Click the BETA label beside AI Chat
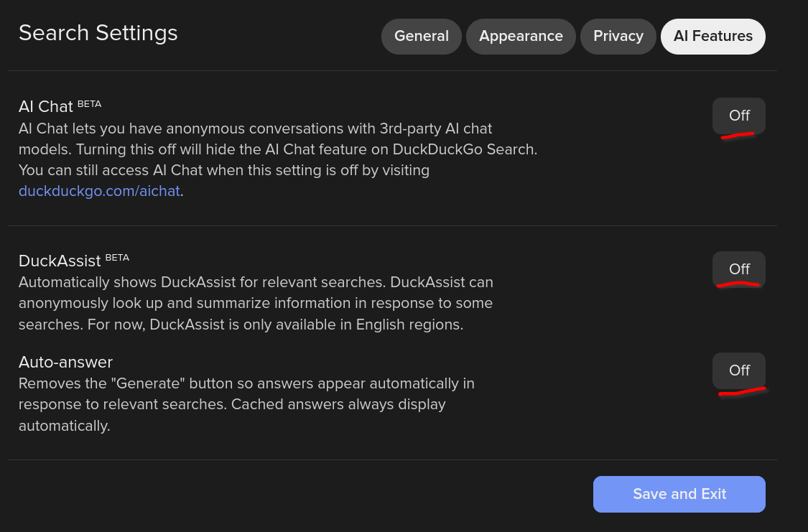 89,104
